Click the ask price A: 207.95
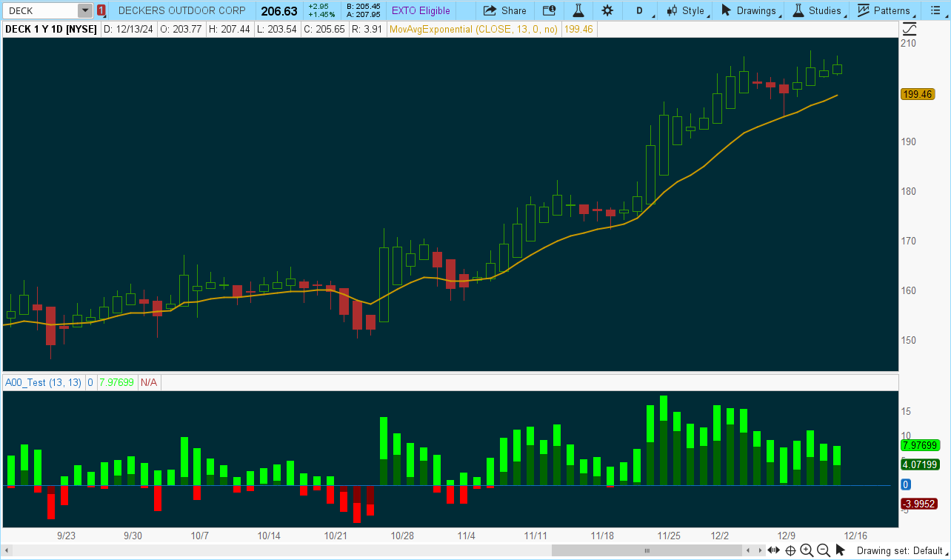 pos(363,14)
